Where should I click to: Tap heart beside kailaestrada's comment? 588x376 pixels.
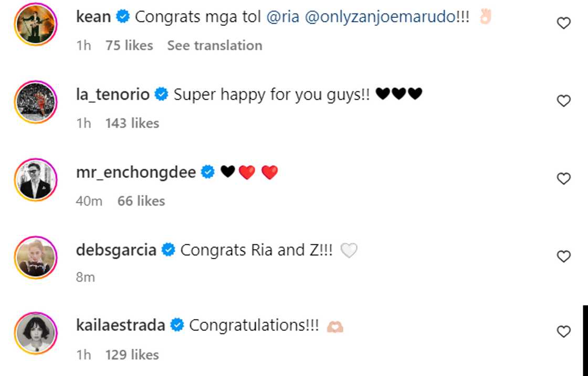[x=563, y=332]
